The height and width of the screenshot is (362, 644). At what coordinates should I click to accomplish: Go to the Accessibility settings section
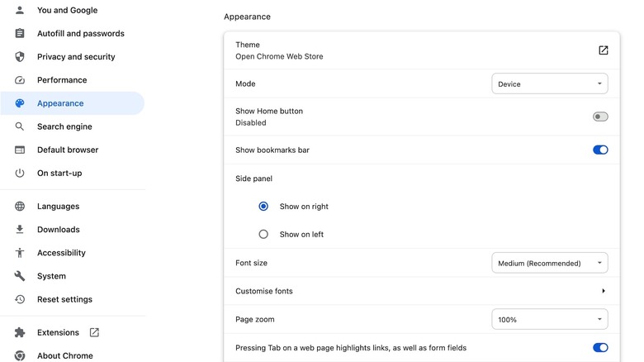click(61, 253)
